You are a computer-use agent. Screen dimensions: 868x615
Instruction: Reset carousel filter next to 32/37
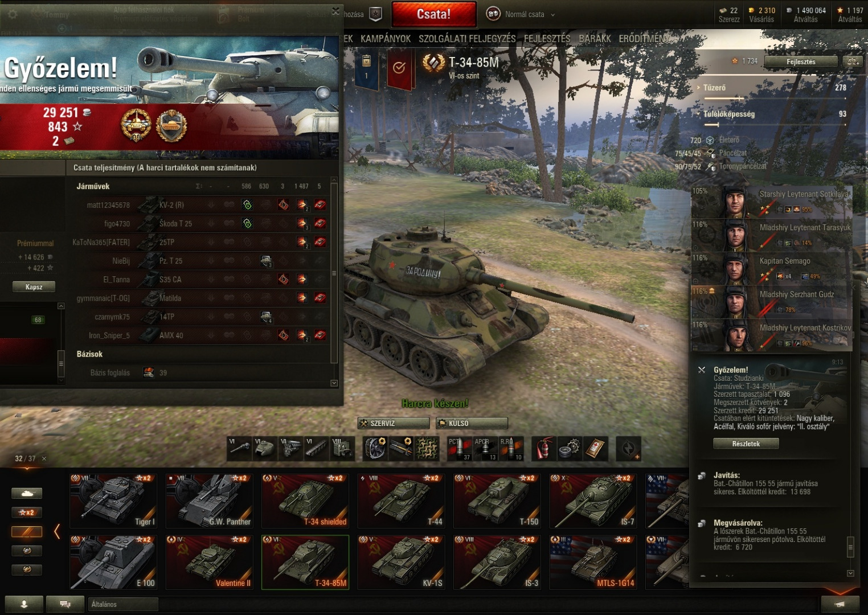pos(44,458)
